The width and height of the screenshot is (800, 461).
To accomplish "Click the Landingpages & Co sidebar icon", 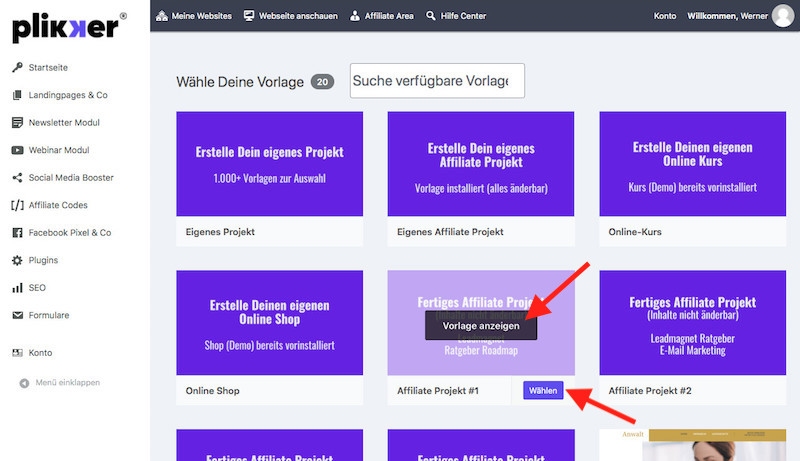I will (17, 95).
